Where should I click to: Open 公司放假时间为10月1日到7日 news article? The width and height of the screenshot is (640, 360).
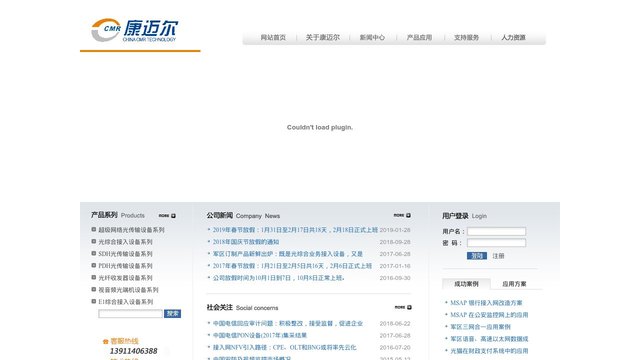[279, 278]
